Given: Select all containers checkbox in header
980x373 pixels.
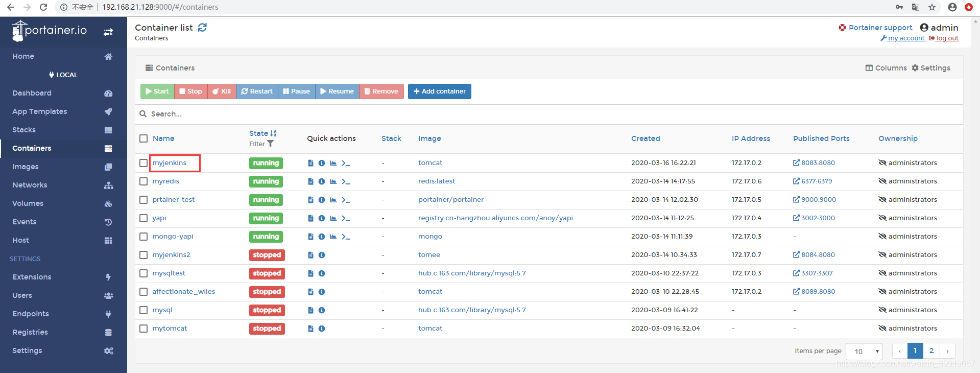Looking at the screenshot, I should [144, 138].
